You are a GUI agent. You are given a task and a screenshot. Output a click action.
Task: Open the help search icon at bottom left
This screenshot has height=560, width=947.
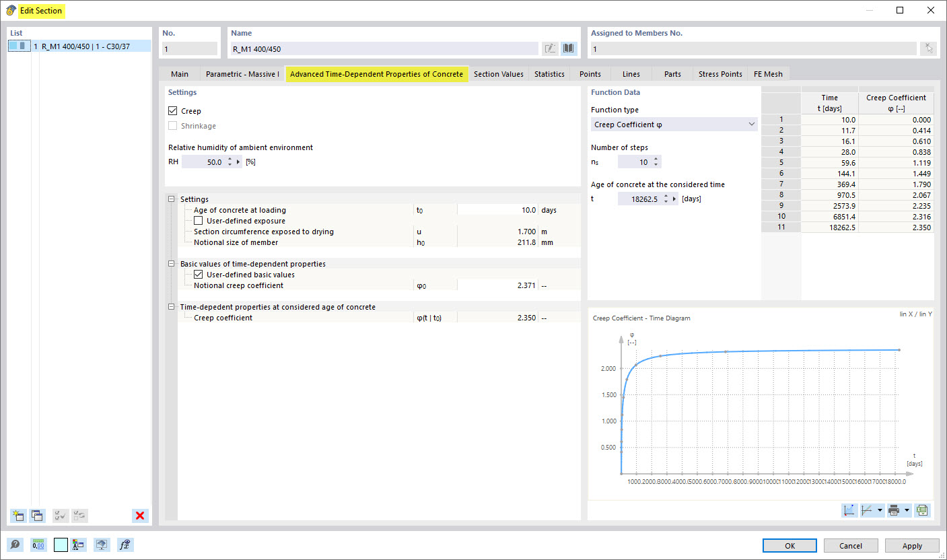pyautogui.click(x=15, y=545)
